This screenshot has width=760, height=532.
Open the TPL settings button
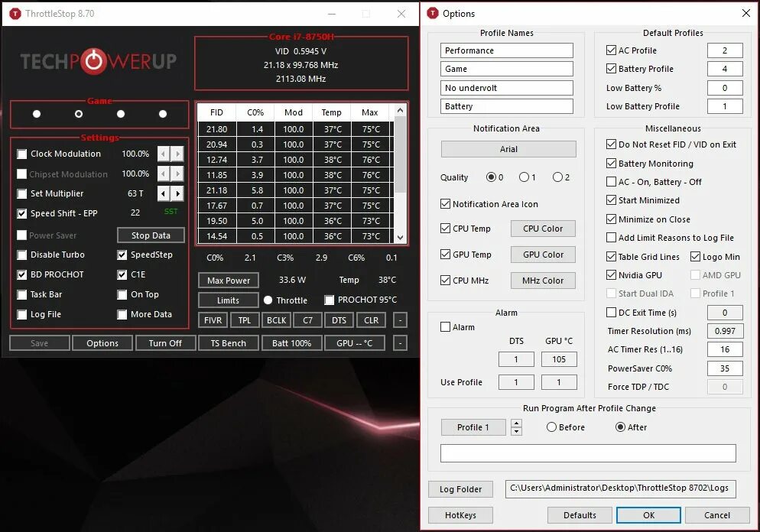(245, 320)
